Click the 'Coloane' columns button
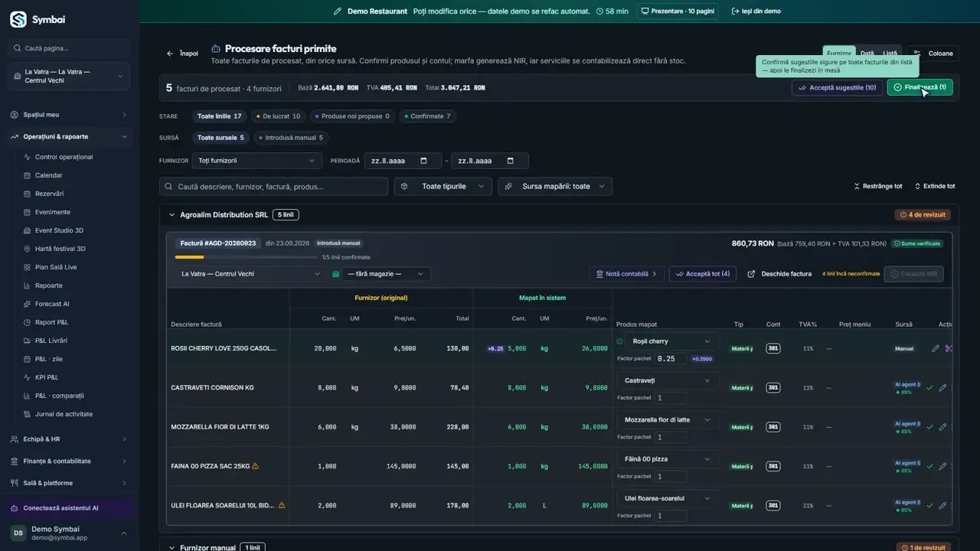This screenshot has width=980, height=551. coord(933,54)
